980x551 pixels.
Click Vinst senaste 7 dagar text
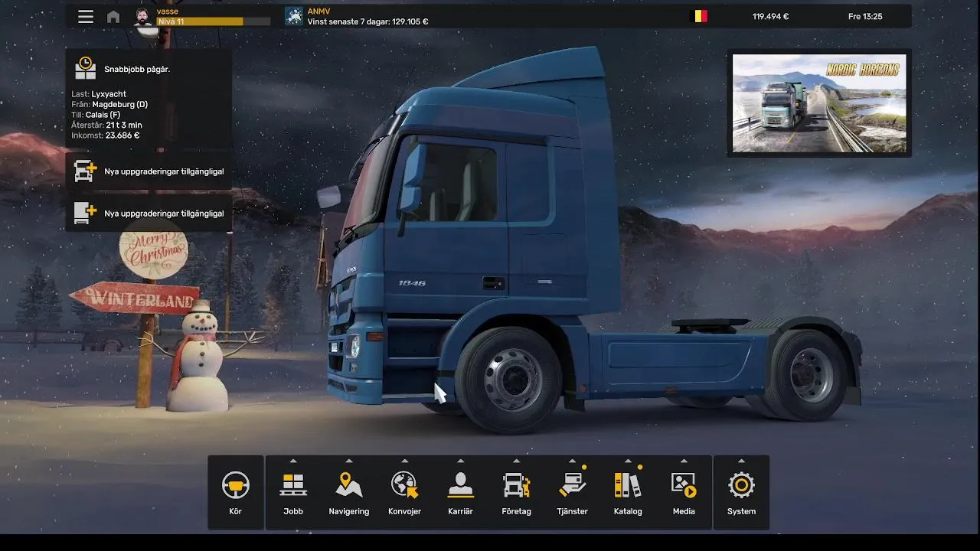[x=367, y=21]
